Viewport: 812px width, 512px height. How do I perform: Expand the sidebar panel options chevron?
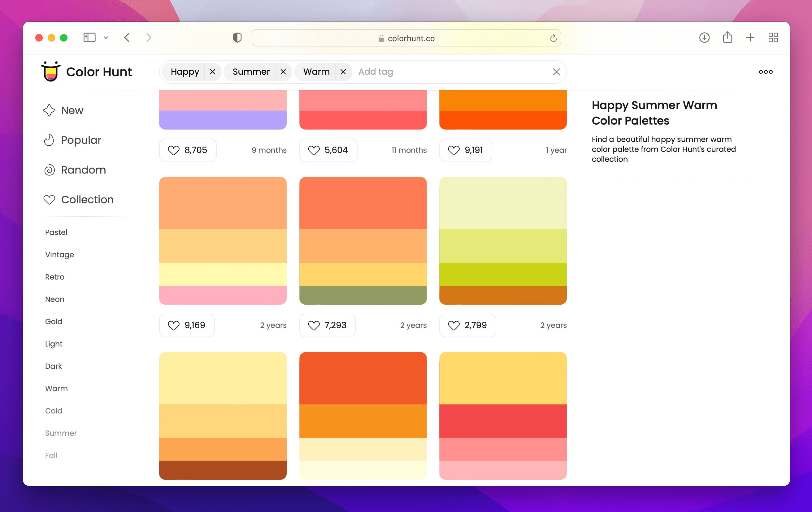click(106, 38)
